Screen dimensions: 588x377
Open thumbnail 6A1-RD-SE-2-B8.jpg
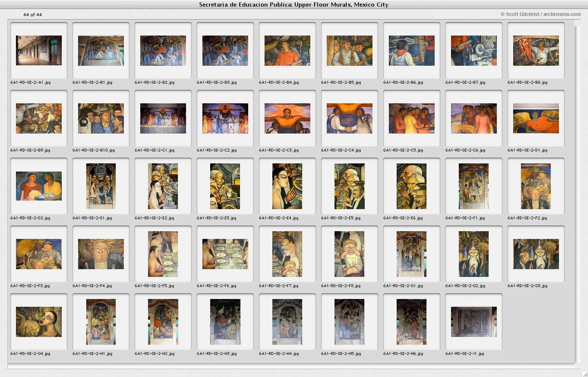click(x=536, y=51)
